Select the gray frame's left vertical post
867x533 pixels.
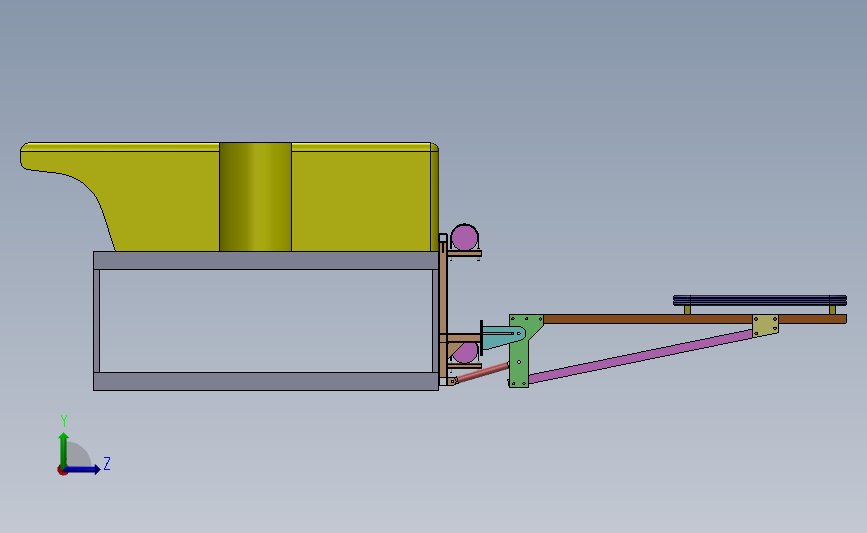(97, 321)
